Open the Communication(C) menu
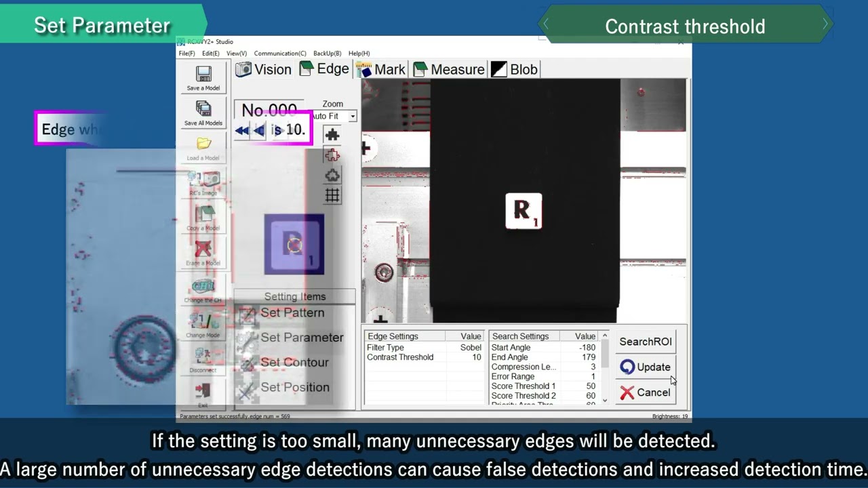The height and width of the screenshot is (488, 868). pyautogui.click(x=280, y=54)
